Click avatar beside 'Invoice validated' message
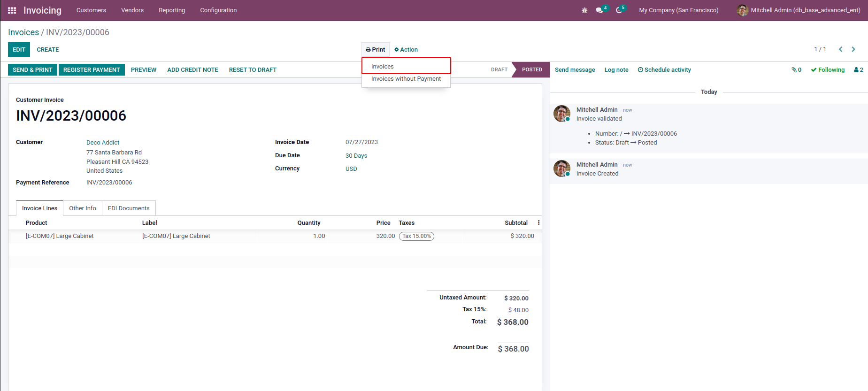 click(562, 114)
